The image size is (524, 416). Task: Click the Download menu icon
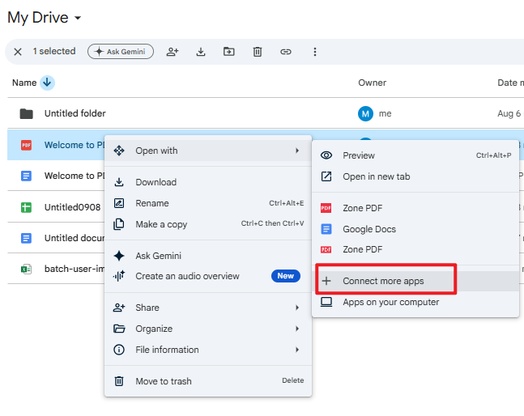[119, 182]
